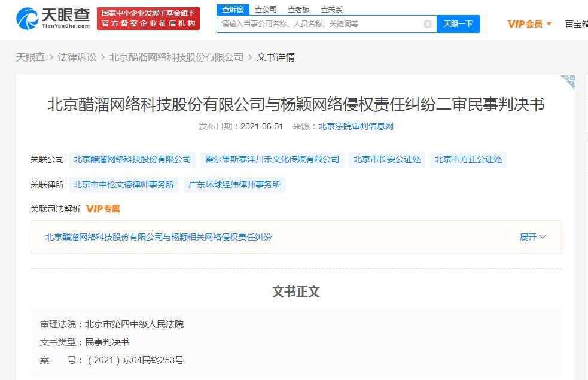Select the 查诉讼 search tab

(233, 10)
